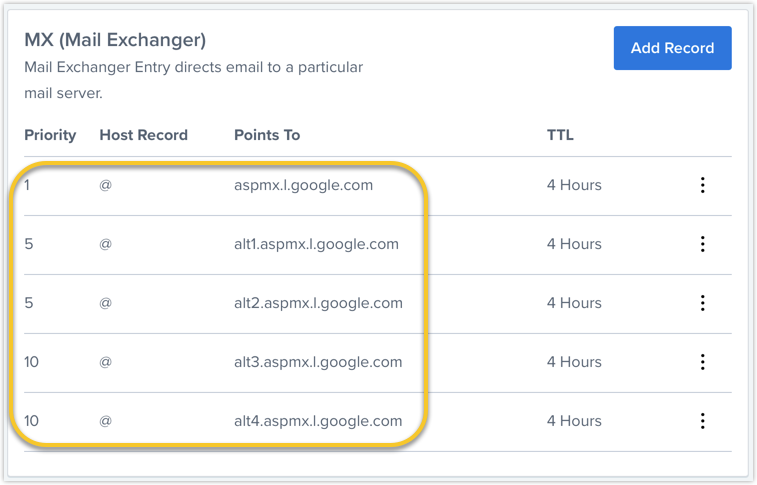The height and width of the screenshot is (485, 757).
Task: Click the priority 1 value in first row
Action: pos(28,185)
